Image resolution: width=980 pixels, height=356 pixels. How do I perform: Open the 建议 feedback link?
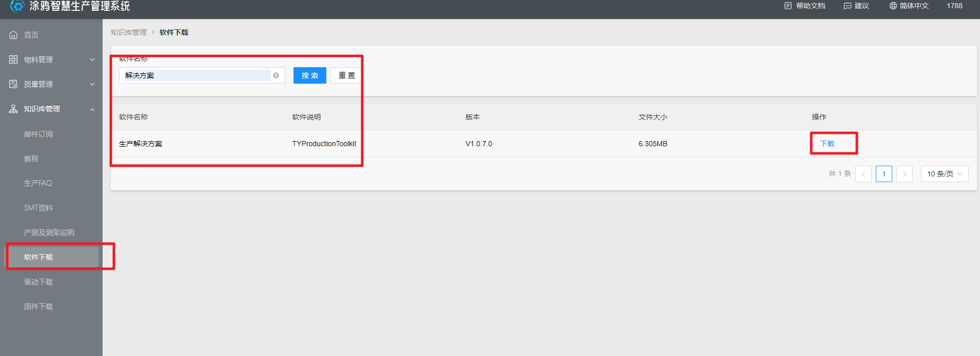pyautogui.click(x=861, y=6)
